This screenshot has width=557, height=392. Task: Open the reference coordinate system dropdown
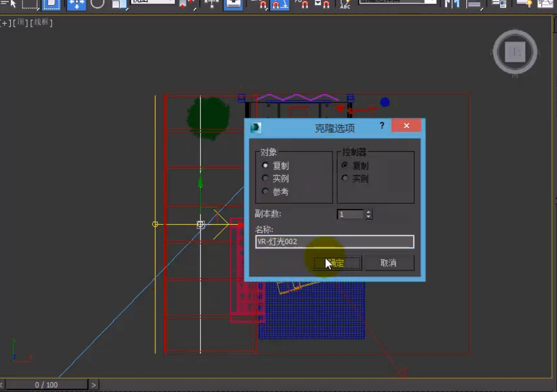(153, 2)
